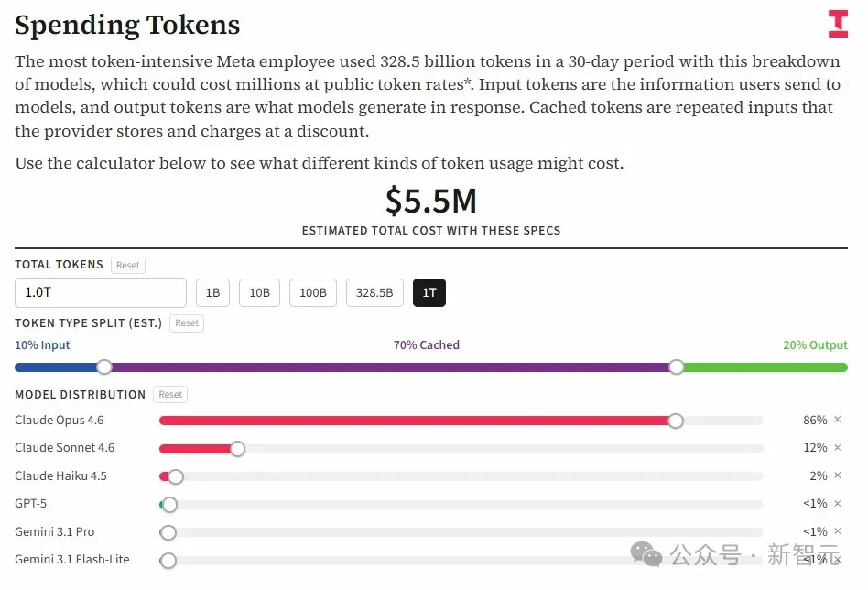Remove Gemini 3.1 Flash-Lite via its × icon
Image resolution: width=868 pixels, height=590 pixels.
pos(838,559)
